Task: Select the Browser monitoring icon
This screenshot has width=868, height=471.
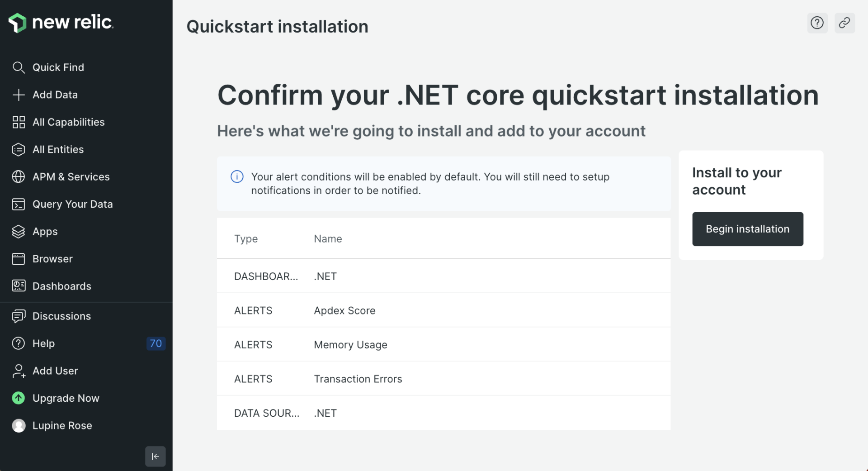Action: coord(19,259)
